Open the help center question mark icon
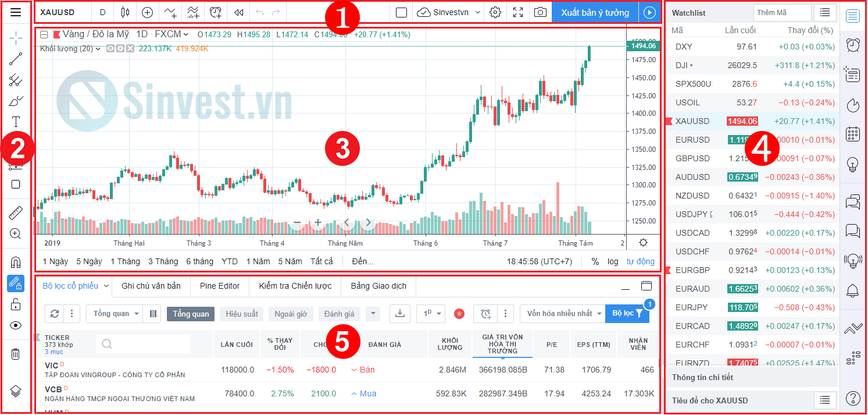The image size is (868, 415). tap(853, 398)
